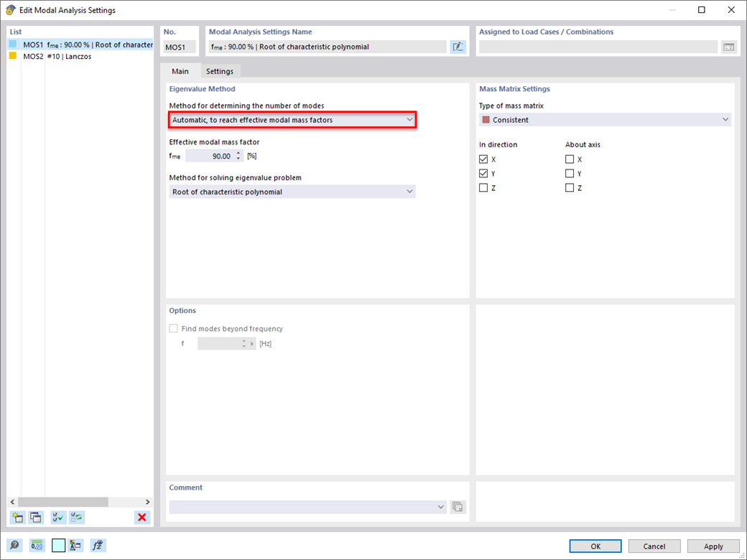
Task: Check rotational mass about axis Y
Action: (568, 173)
